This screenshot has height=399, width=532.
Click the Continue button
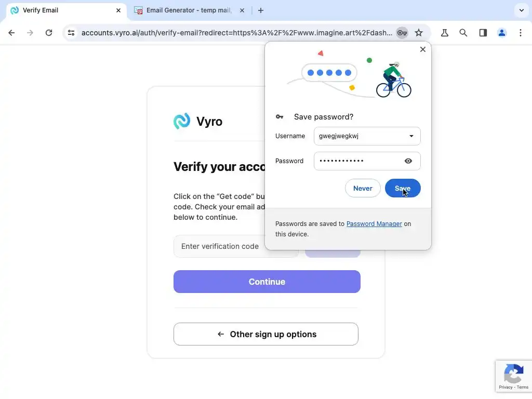pos(267,282)
